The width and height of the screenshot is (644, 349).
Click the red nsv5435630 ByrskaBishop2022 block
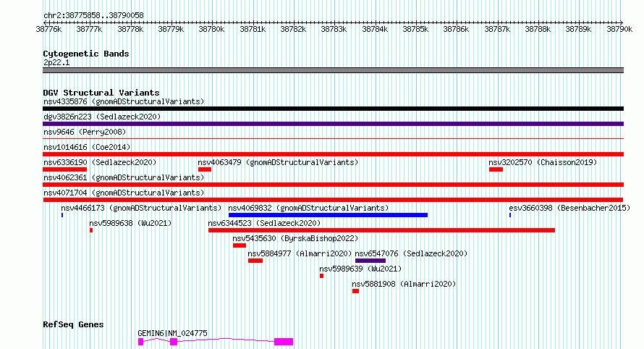coord(240,245)
